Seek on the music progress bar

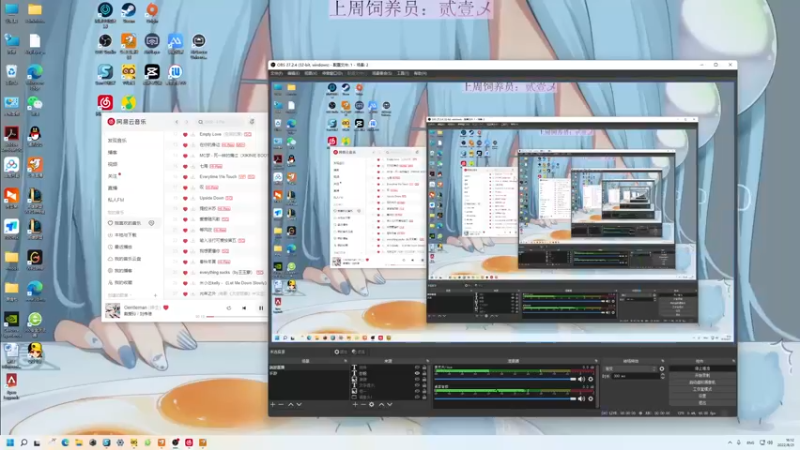click(x=236, y=317)
